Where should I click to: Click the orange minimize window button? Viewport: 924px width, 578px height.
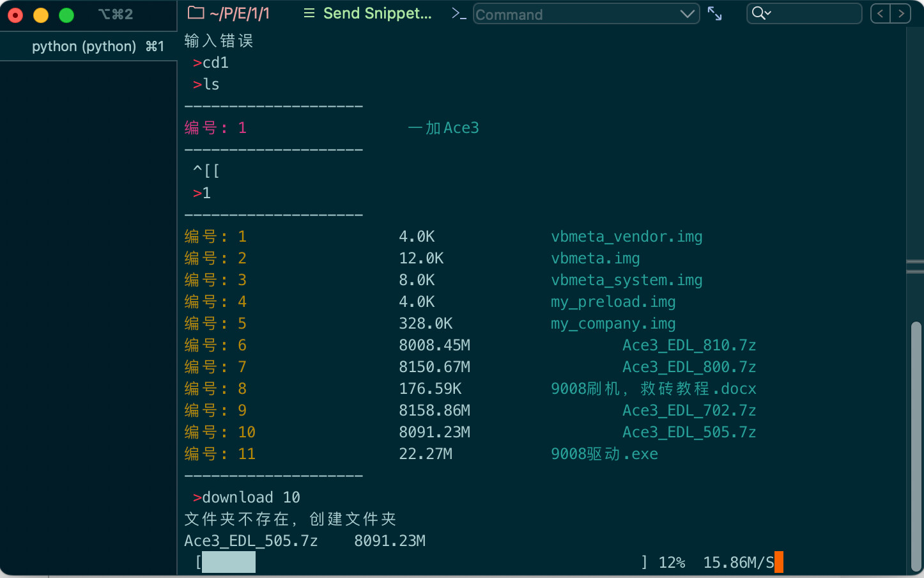tap(41, 15)
